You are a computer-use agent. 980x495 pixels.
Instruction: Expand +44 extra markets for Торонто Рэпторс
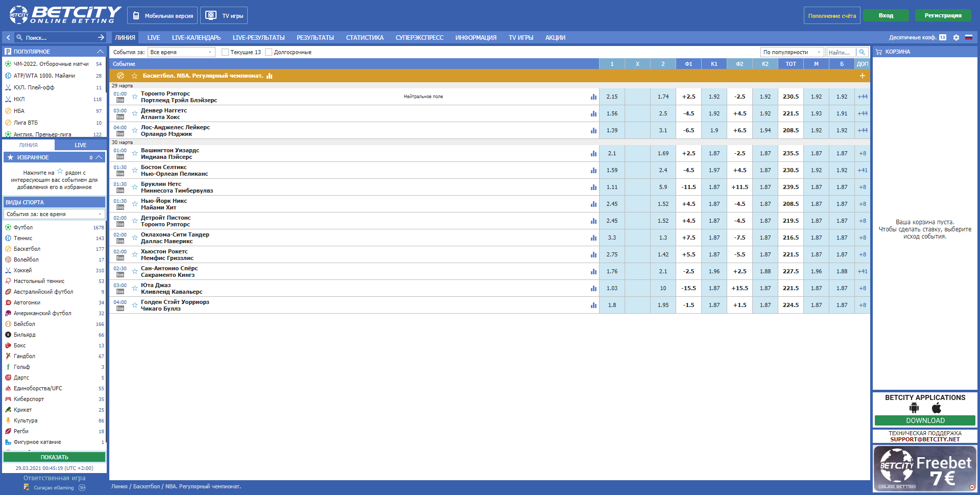coord(863,97)
